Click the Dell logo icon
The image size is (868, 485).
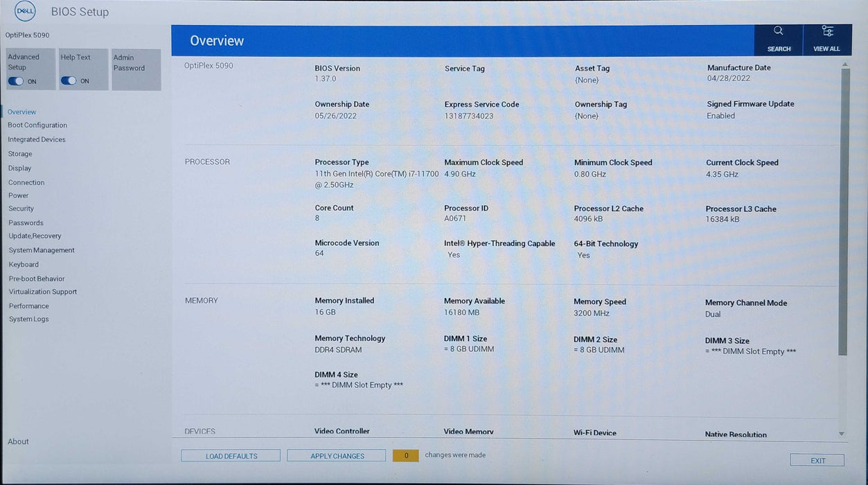point(25,12)
